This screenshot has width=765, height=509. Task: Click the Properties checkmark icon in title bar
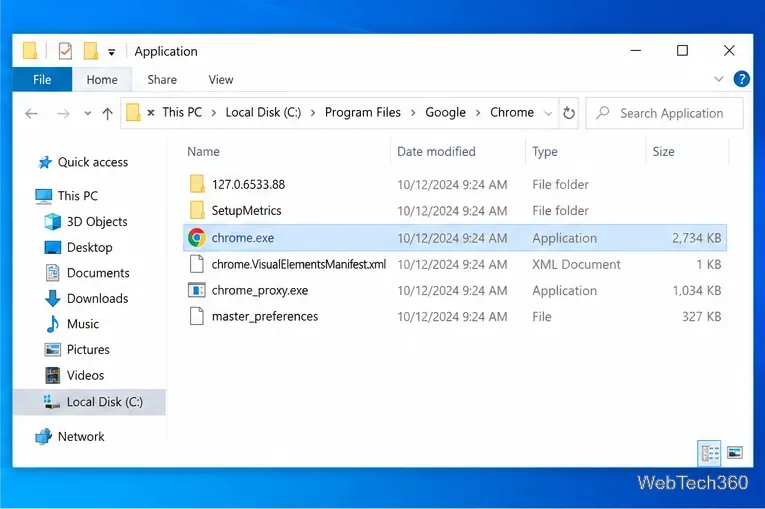(x=65, y=51)
